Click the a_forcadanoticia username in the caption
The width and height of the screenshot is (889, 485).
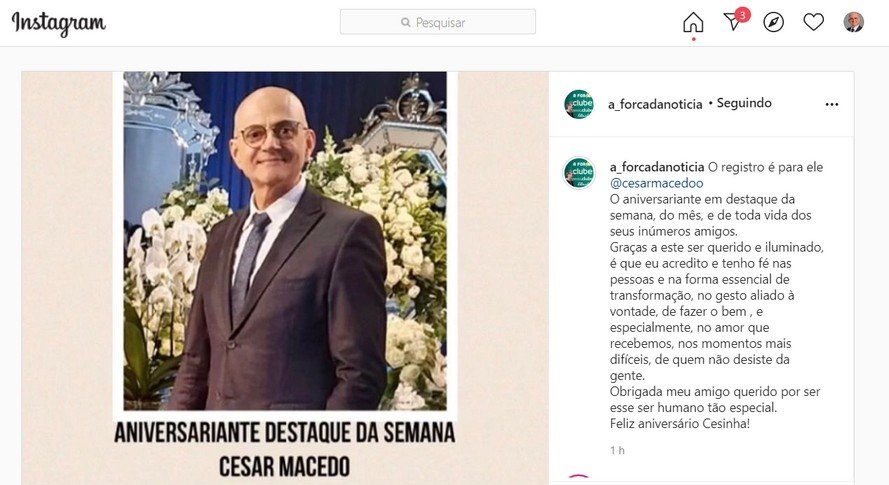click(657, 167)
